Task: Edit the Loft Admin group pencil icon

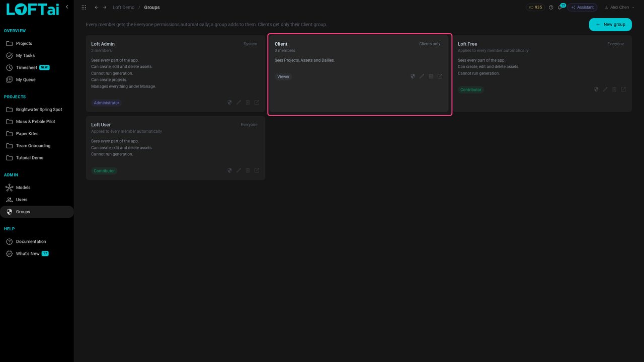Action: (238, 103)
